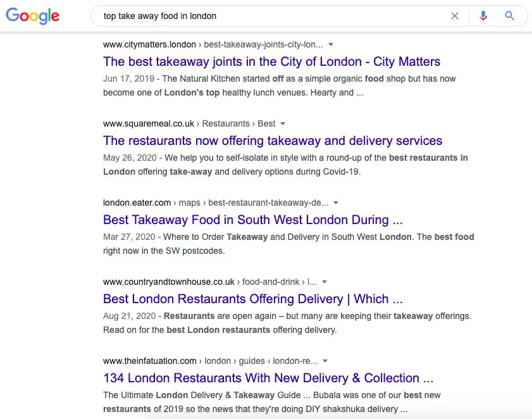Open 'The restaurants now offering takeaway and delivery services'
Screen dimensions: 532x419
(273, 141)
